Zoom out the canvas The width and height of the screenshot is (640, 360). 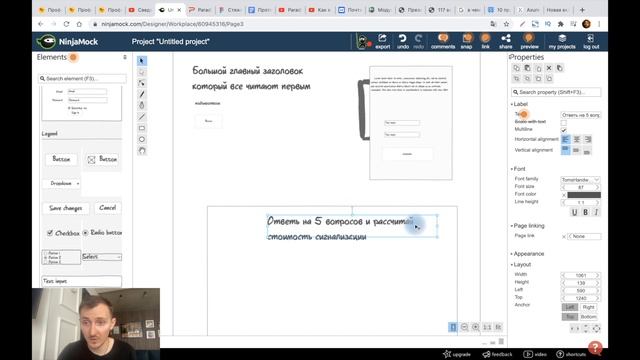464,327
